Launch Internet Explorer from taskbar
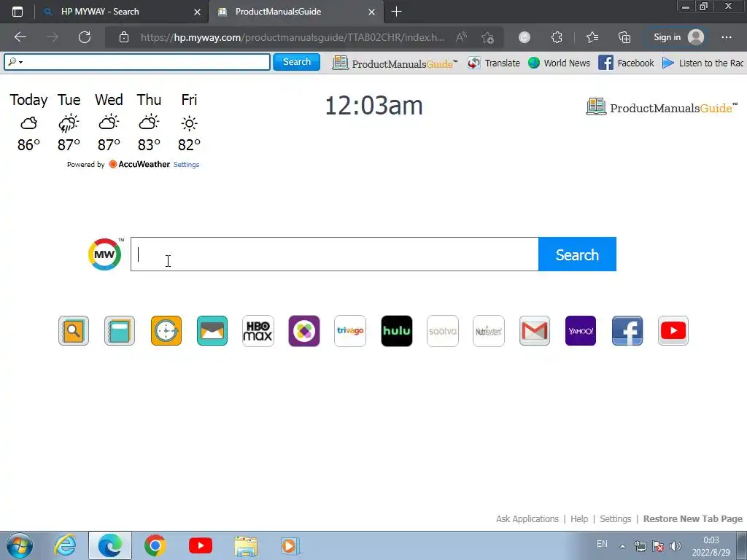 [x=65, y=545]
